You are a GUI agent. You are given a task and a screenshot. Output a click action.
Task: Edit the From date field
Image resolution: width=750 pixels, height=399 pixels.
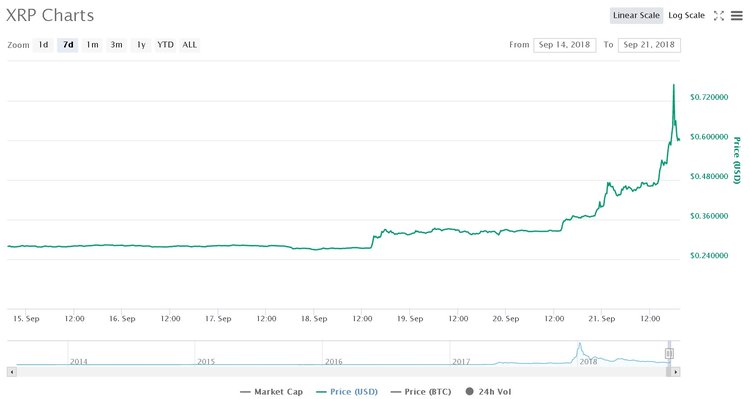[564, 45]
